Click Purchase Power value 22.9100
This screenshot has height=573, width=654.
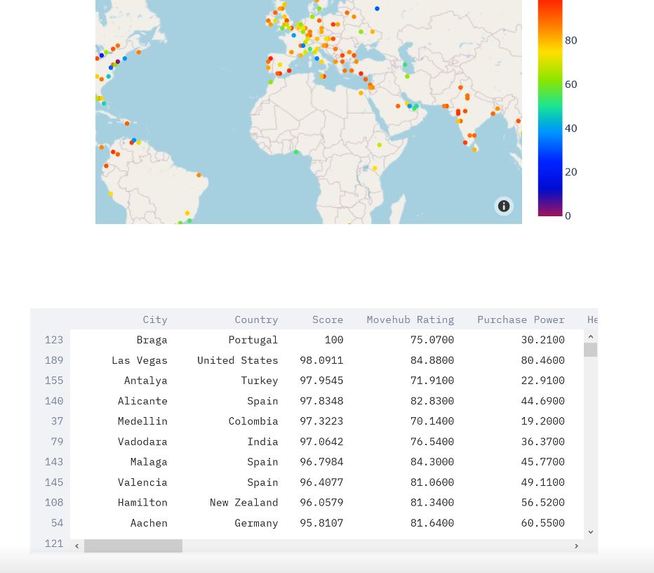pyautogui.click(x=543, y=380)
